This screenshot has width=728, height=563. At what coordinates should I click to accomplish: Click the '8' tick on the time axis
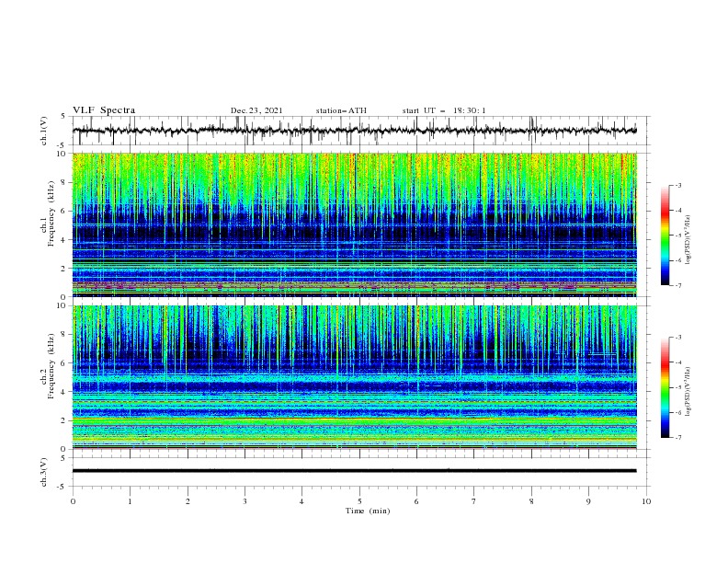click(531, 501)
